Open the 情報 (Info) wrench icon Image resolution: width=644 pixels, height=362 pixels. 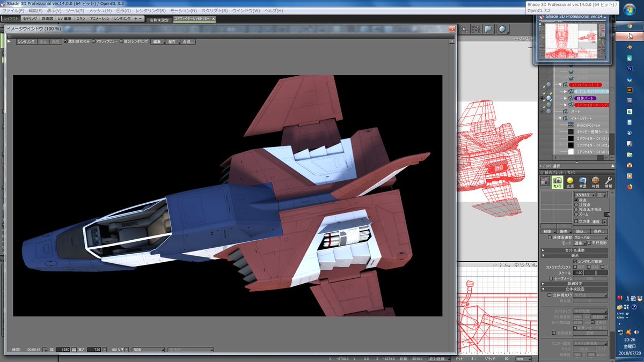point(608,183)
